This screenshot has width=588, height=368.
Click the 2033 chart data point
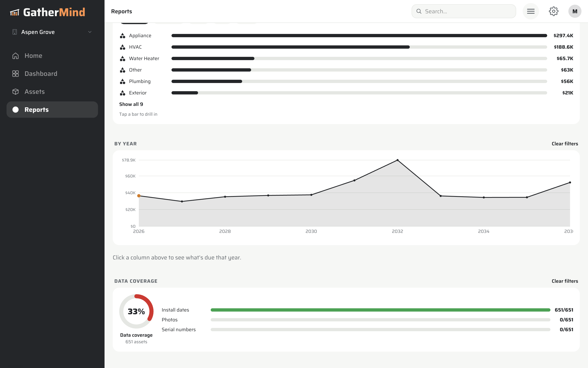pyautogui.click(x=441, y=196)
